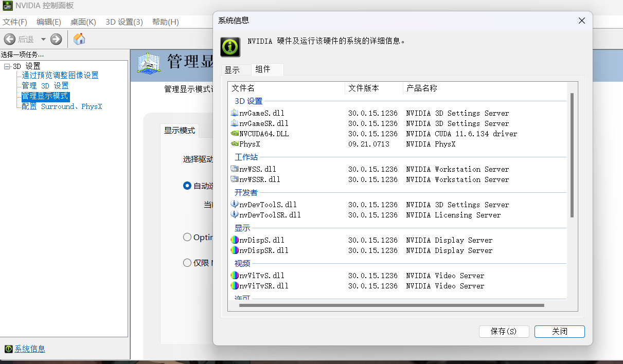Click the system information dialog info icon

tap(230, 47)
